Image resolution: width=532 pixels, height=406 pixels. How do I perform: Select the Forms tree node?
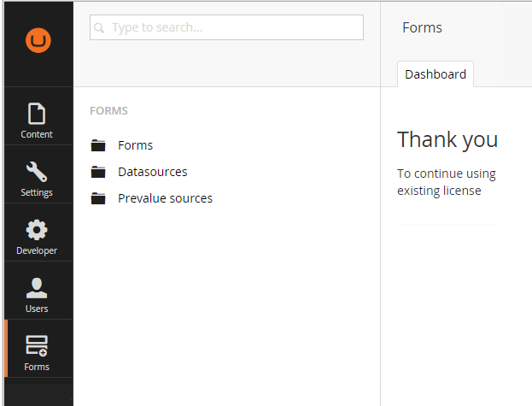(136, 145)
